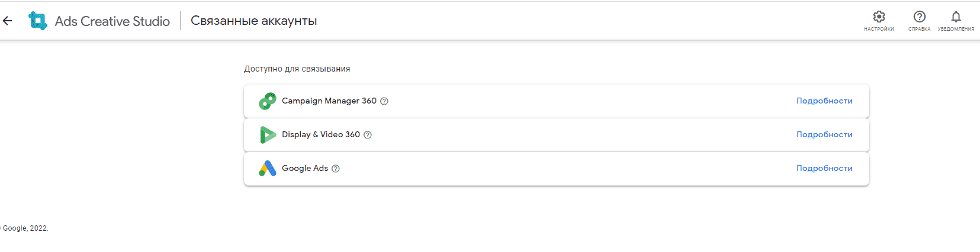Click the Ads Creative Studio title text
The image size is (980, 252).
[113, 21]
